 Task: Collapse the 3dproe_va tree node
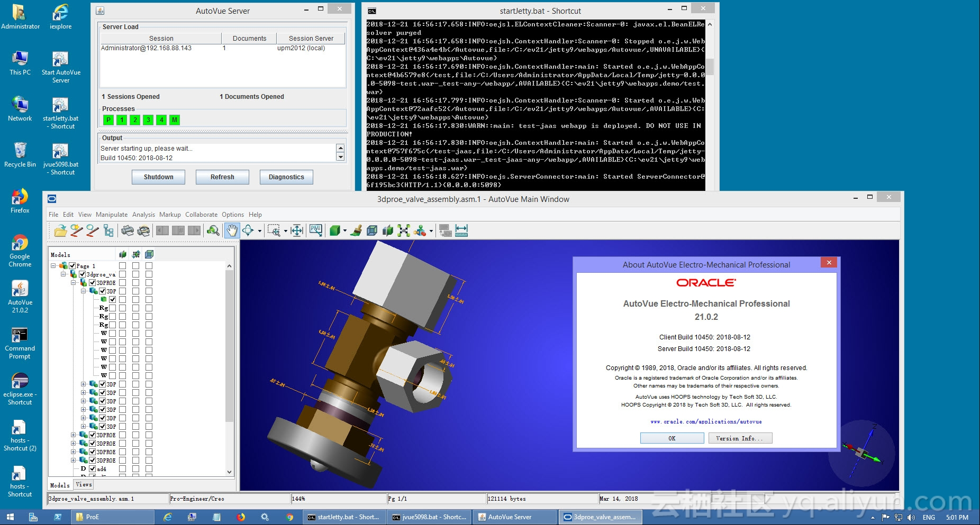(63, 274)
